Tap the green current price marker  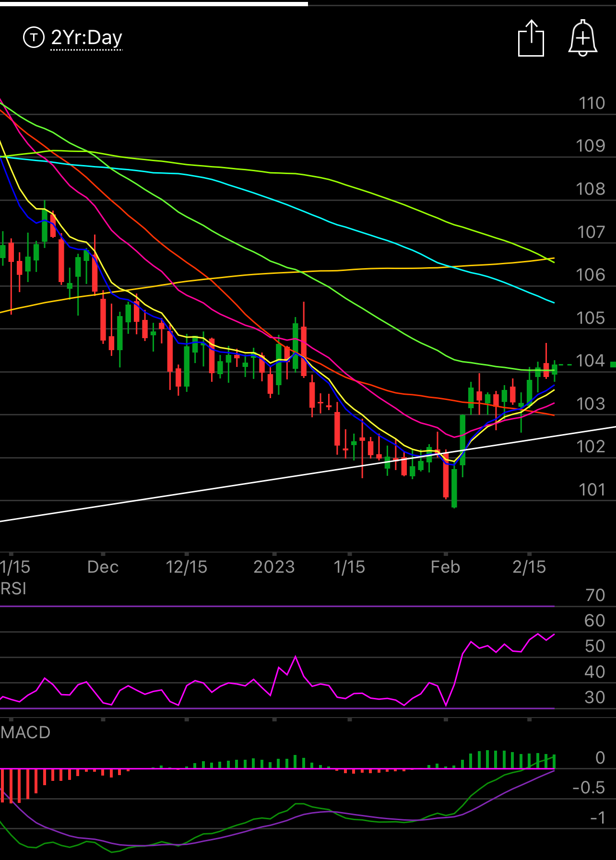613,365
